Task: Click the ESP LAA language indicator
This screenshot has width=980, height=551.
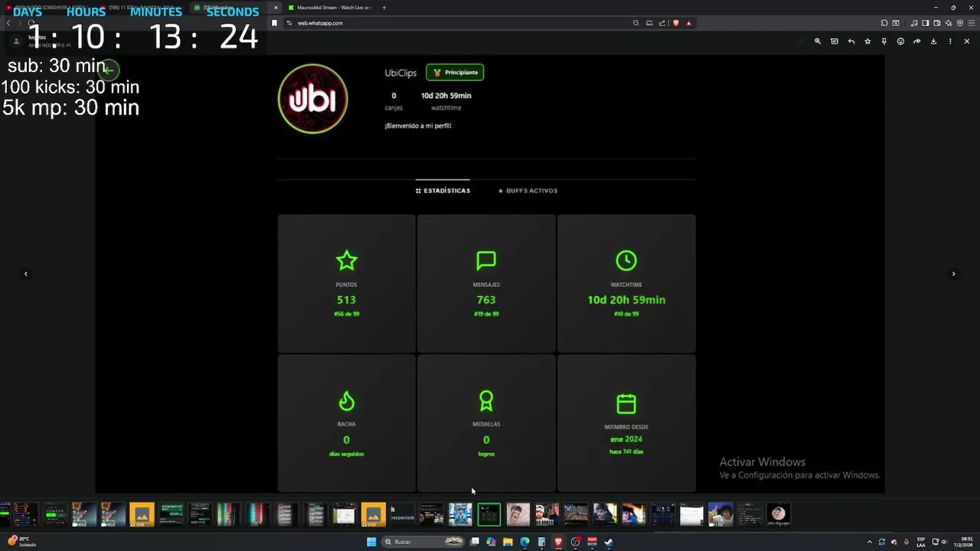Action: [921, 542]
